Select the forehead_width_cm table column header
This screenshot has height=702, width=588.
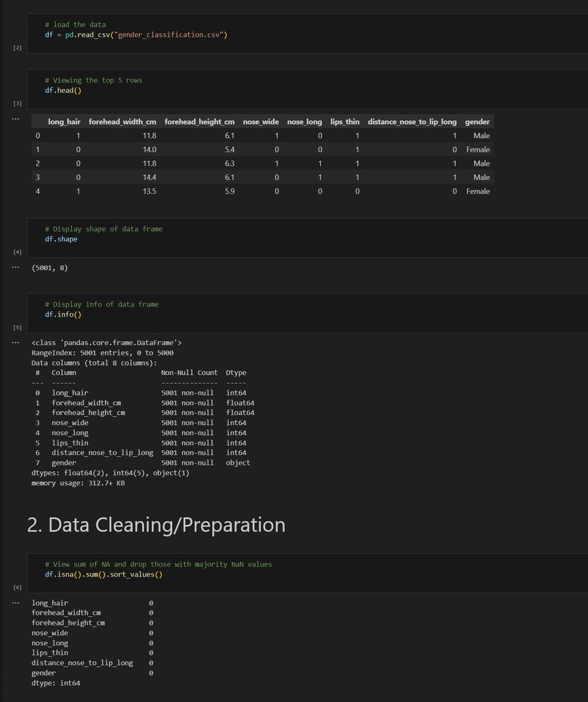(122, 122)
